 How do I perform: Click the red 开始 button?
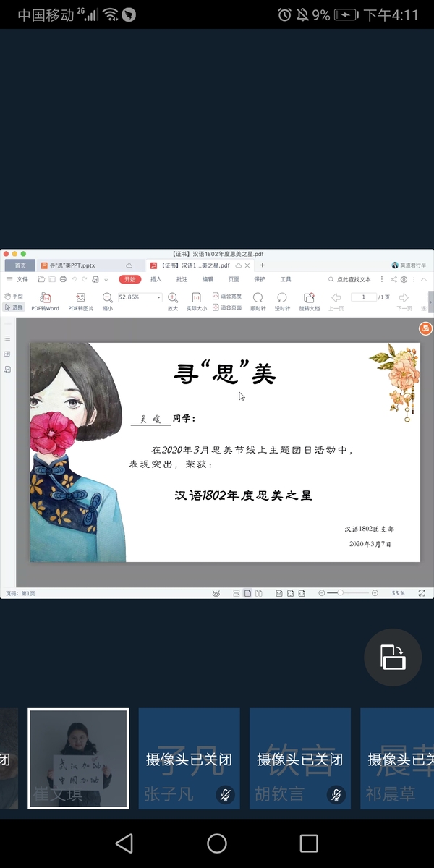[129, 279]
